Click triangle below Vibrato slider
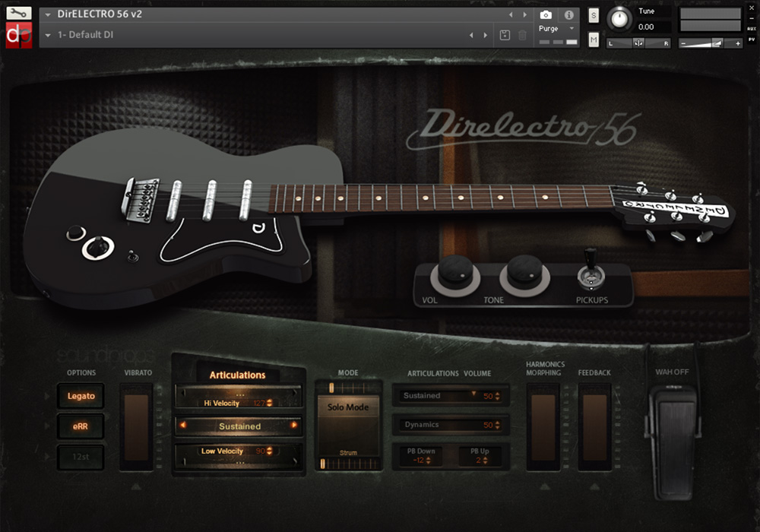 [x=136, y=486]
